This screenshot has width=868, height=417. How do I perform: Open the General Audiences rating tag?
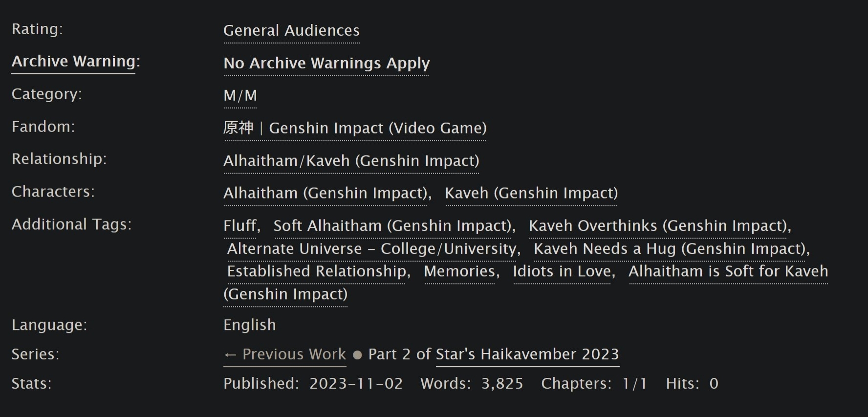tap(291, 31)
